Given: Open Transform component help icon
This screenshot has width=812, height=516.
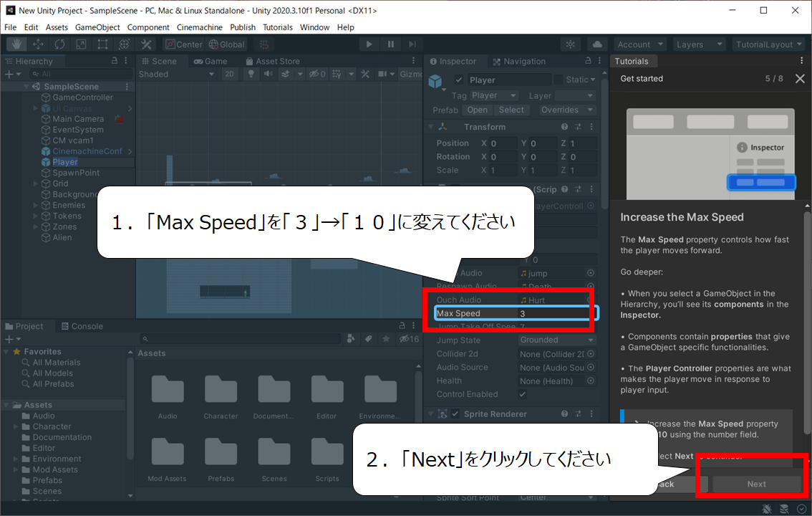Looking at the screenshot, I should (x=564, y=127).
